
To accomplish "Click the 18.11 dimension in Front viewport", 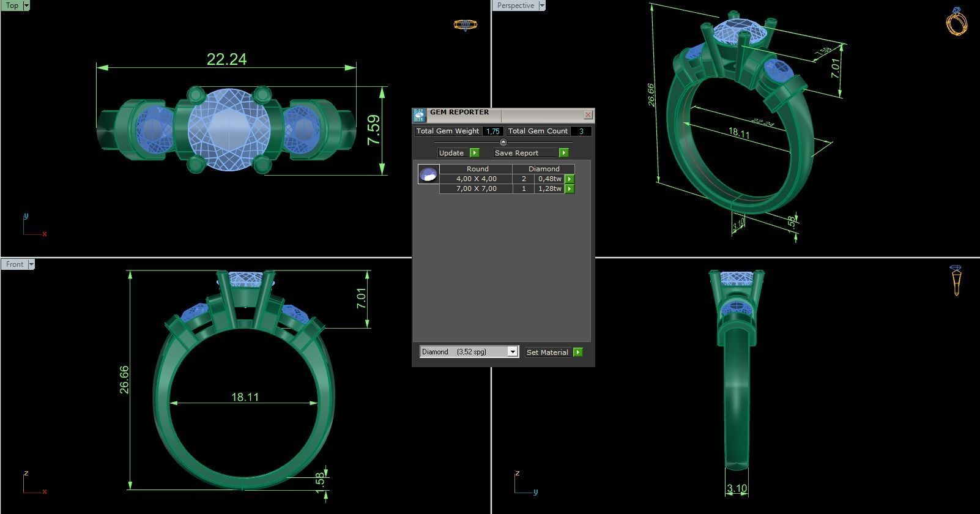I will (245, 397).
